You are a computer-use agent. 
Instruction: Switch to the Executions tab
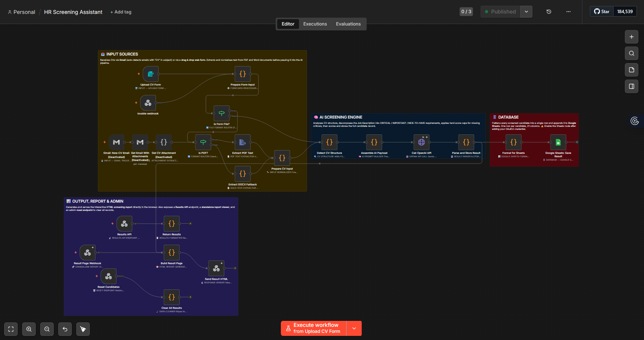point(315,24)
